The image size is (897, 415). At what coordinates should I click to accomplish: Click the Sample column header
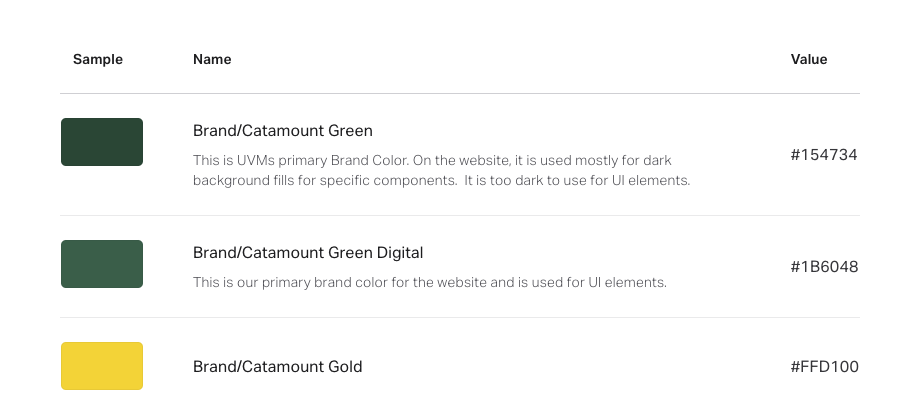click(98, 60)
